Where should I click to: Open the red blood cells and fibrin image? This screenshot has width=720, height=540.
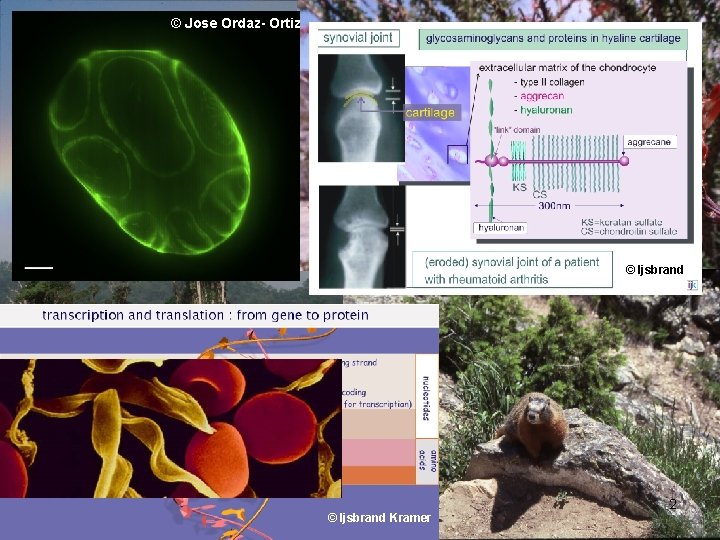point(170,428)
